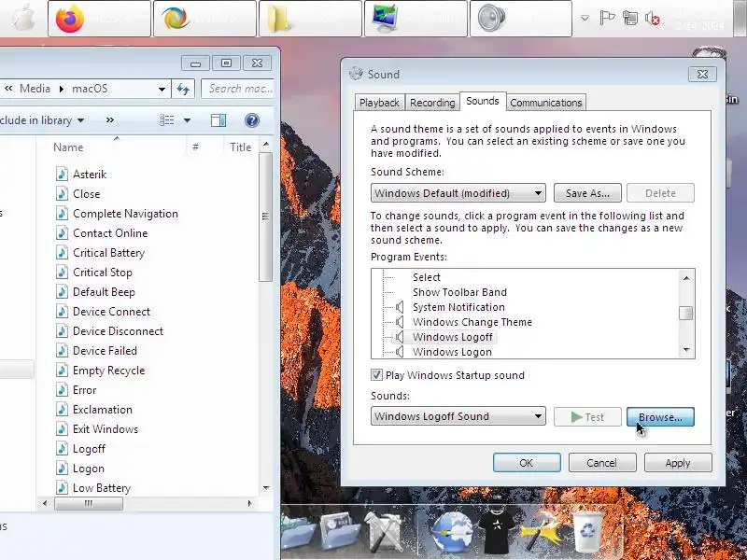Select the Windows Logoff event
The width and height of the screenshot is (747, 560).
453,337
